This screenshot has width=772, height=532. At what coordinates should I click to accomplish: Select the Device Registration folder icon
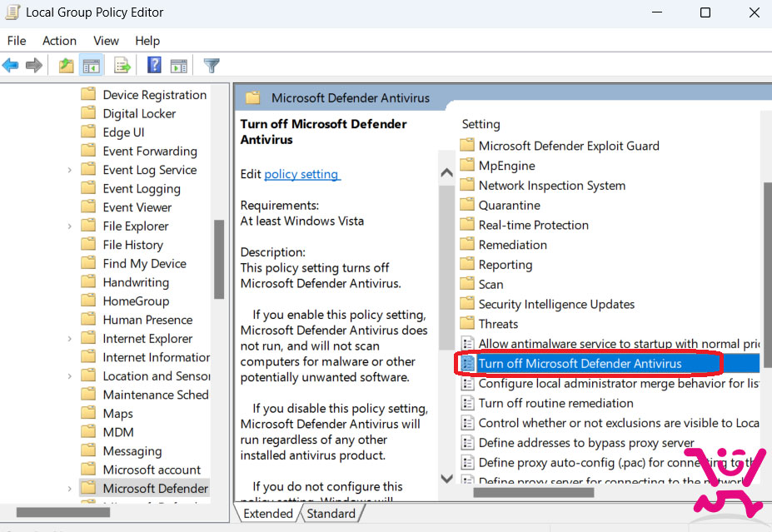click(x=88, y=94)
